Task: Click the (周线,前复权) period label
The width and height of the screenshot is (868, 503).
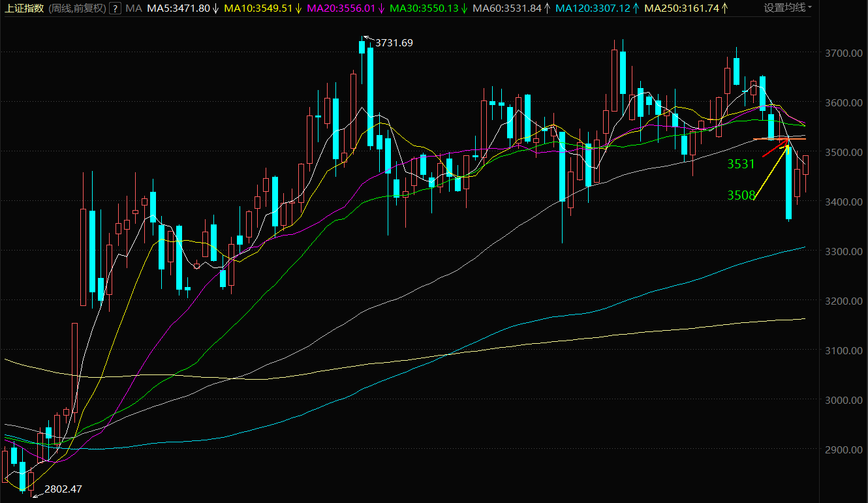Action: click(76, 8)
